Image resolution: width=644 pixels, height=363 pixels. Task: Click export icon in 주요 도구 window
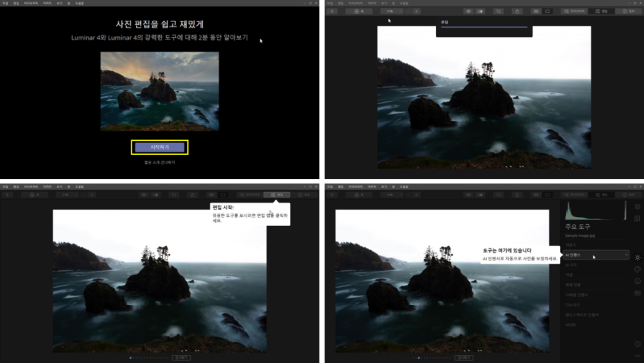coord(517,195)
